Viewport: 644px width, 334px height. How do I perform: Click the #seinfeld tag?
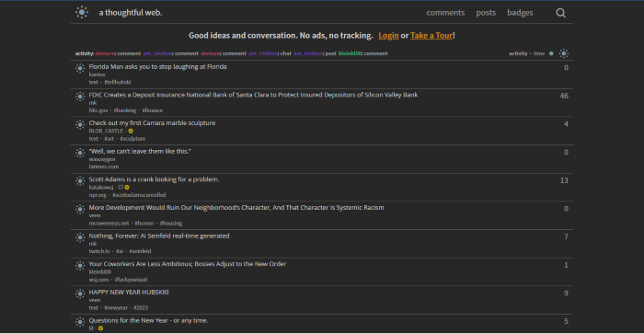(140, 251)
